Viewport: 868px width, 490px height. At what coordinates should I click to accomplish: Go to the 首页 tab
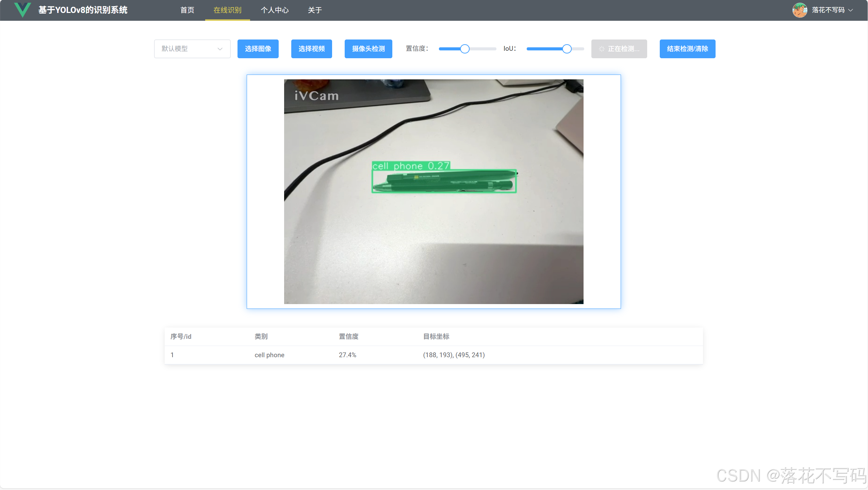coord(187,10)
